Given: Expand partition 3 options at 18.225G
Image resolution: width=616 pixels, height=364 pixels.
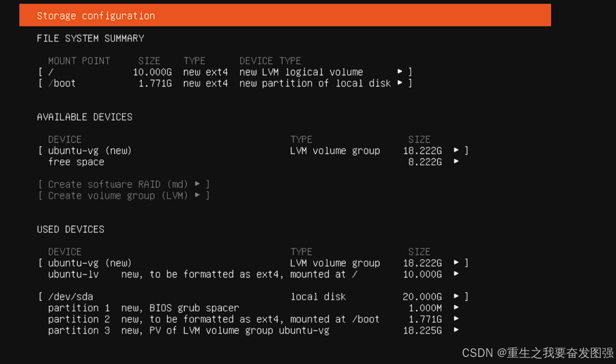Looking at the screenshot, I should pyautogui.click(x=456, y=330).
